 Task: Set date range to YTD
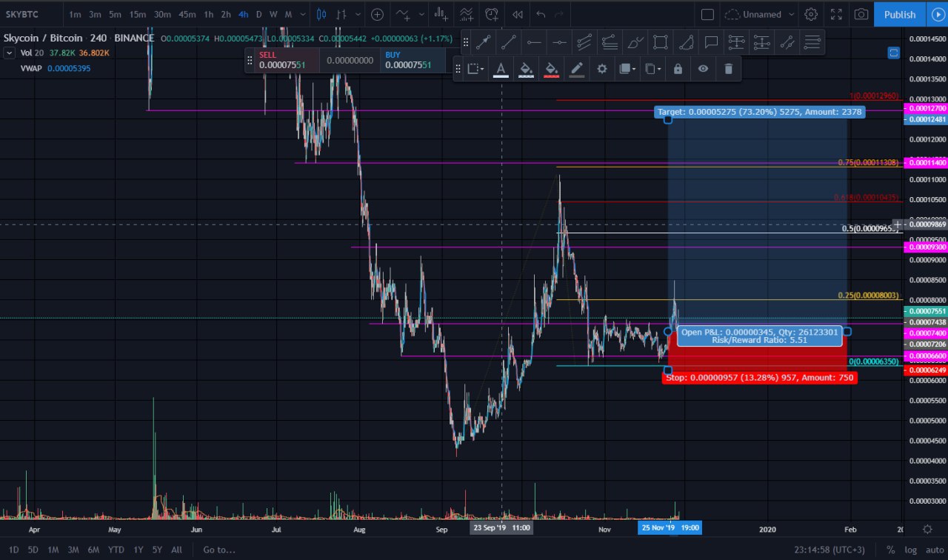pyautogui.click(x=116, y=550)
